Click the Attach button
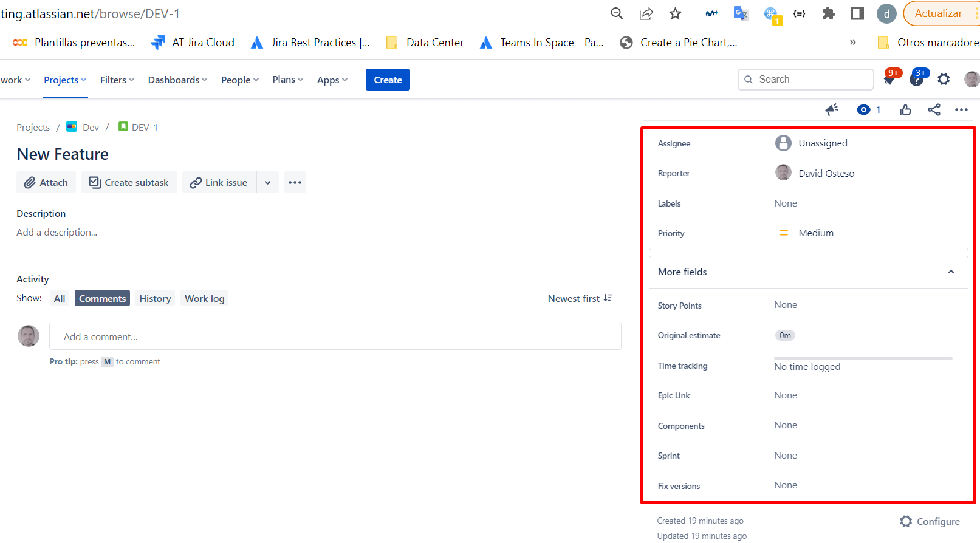Viewport: 980px width, 543px height. point(46,182)
